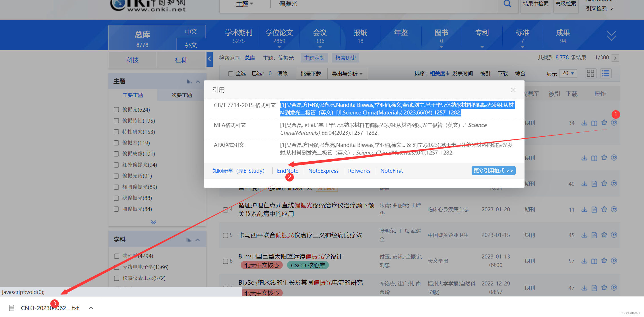Open 导出与分析 dropdown
644x317 pixels.
[x=347, y=74]
